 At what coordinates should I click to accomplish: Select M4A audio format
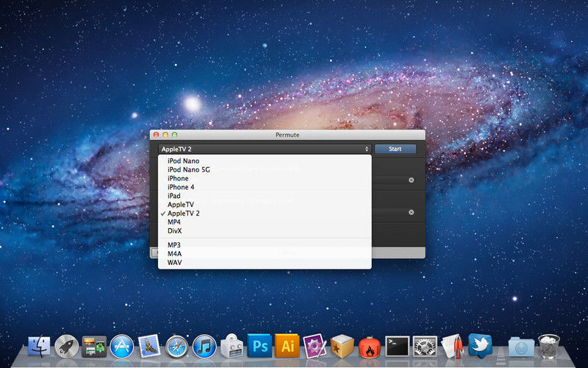[x=265, y=254]
